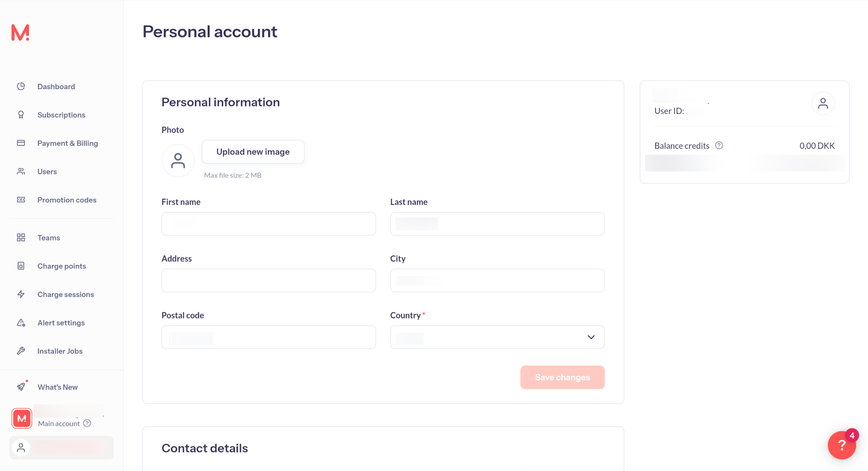Click the Alert settings warning icon
This screenshot has width=868, height=471.
pos(21,322)
